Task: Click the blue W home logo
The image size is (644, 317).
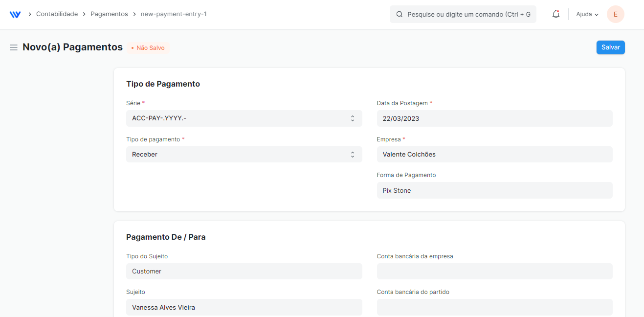Action: coord(15,14)
